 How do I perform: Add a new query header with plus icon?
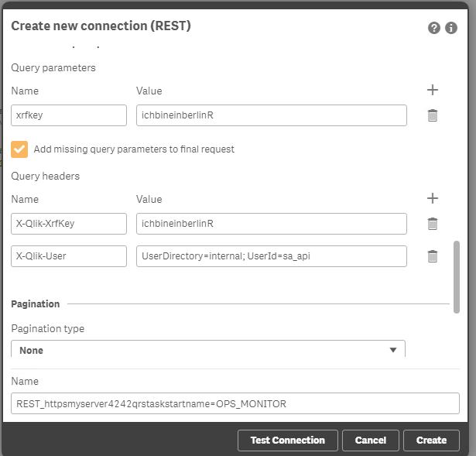433,198
